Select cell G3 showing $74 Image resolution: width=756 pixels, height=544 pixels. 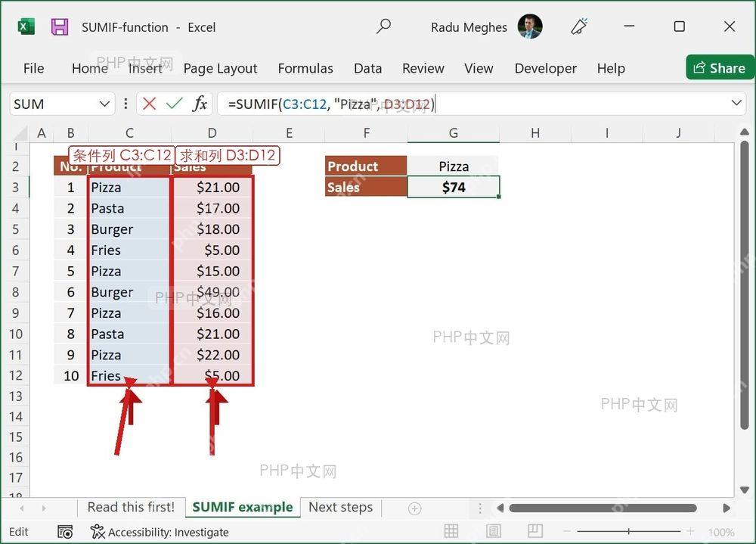point(453,188)
